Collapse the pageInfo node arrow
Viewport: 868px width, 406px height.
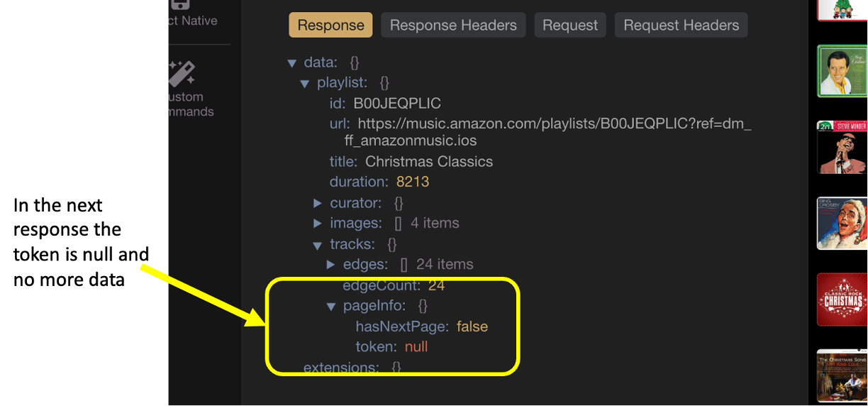pos(331,307)
